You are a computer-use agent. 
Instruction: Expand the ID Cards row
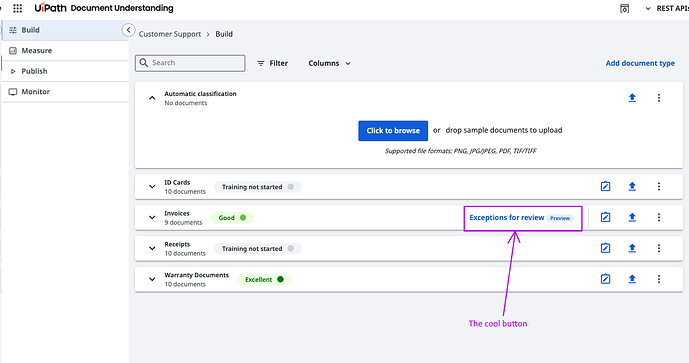tap(152, 186)
